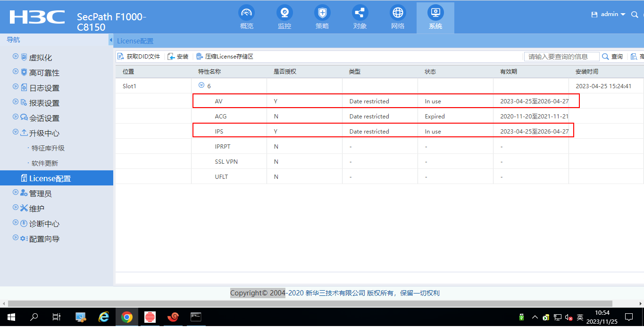The width and height of the screenshot is (644, 327).
Task: Collapse the navigation panel arrow
Action: point(111,40)
